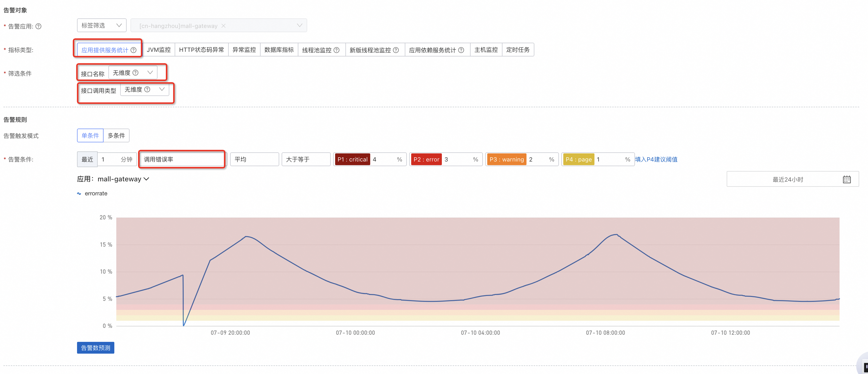
Task: Choose 多条件 trigger mode
Action: [x=116, y=135]
